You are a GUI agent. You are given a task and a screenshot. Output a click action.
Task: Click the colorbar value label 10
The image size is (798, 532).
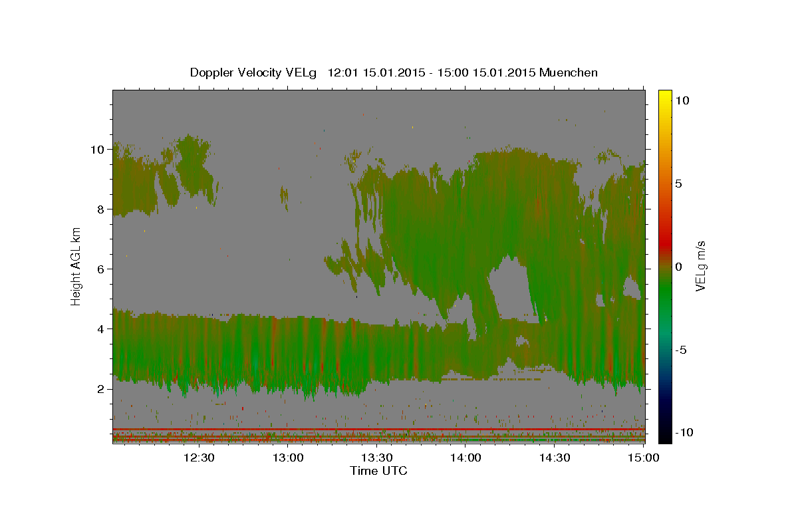click(x=682, y=100)
